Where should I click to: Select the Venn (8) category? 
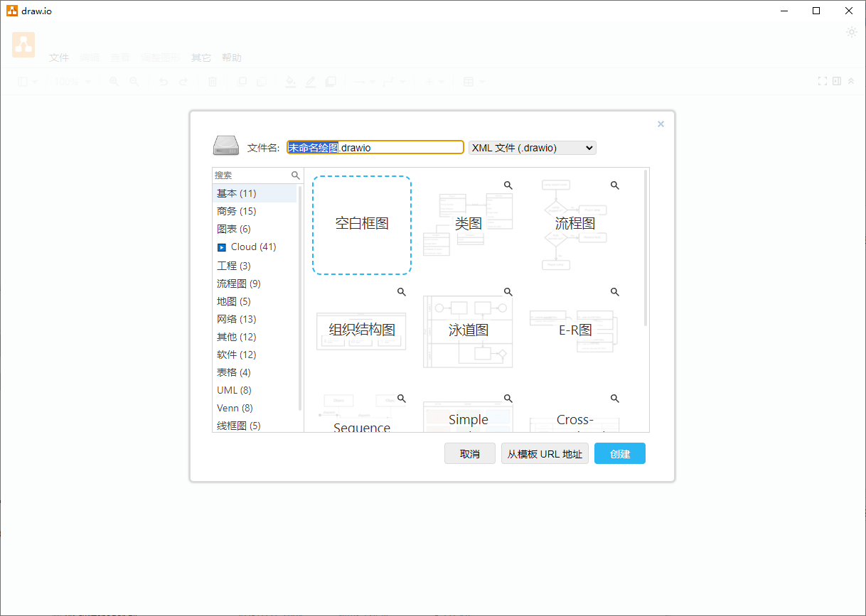[255, 408]
